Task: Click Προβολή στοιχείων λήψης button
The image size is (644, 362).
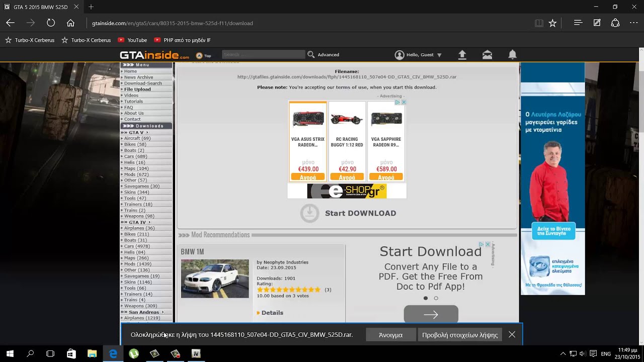Action: [460, 334]
